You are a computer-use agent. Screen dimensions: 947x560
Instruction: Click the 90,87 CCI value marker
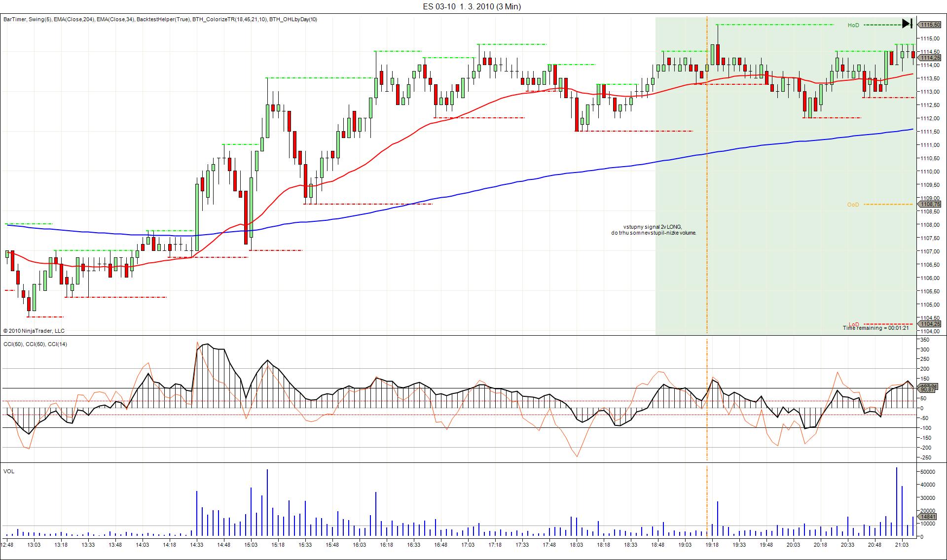927,389
